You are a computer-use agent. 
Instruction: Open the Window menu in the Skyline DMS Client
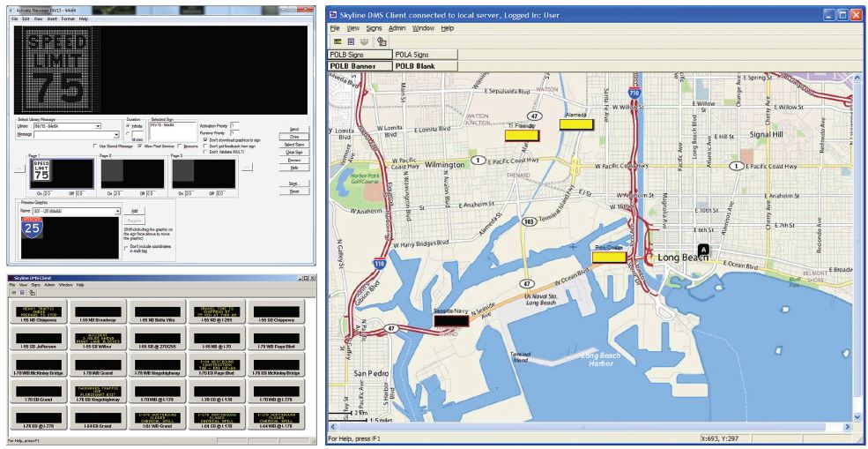(x=424, y=28)
